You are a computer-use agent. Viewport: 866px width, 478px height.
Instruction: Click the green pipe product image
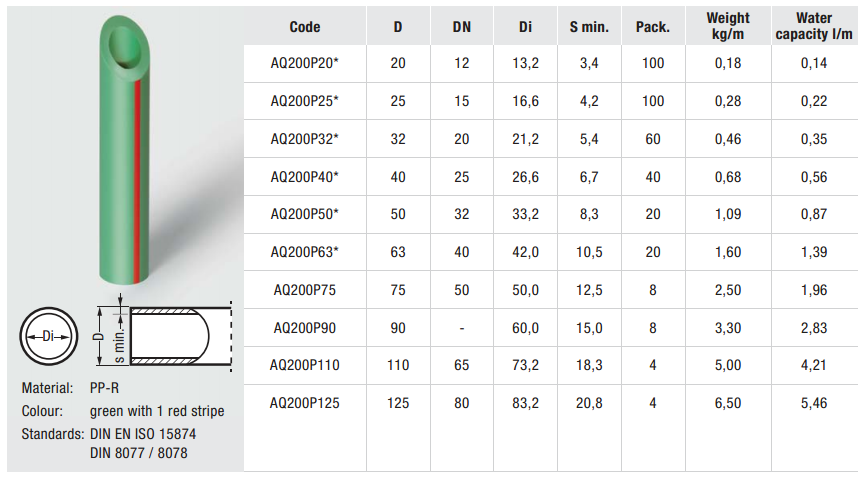pyautogui.click(x=125, y=150)
